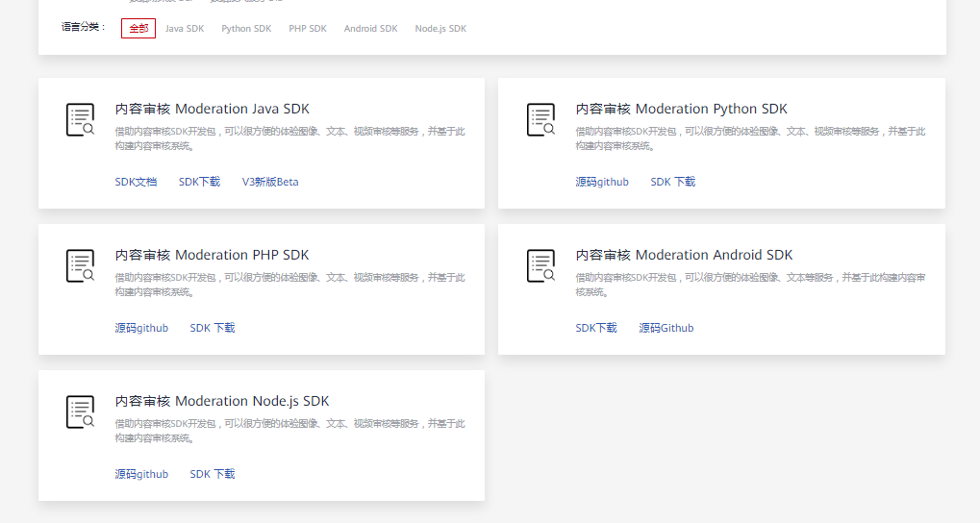Filter by Java SDK

185,28
